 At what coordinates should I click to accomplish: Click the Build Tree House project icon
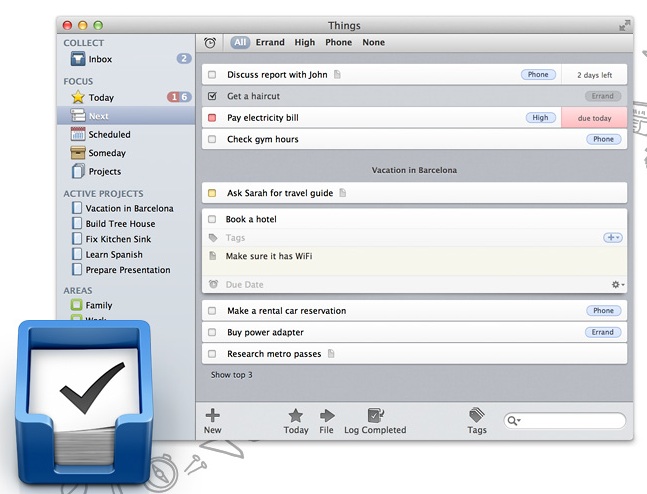77,223
